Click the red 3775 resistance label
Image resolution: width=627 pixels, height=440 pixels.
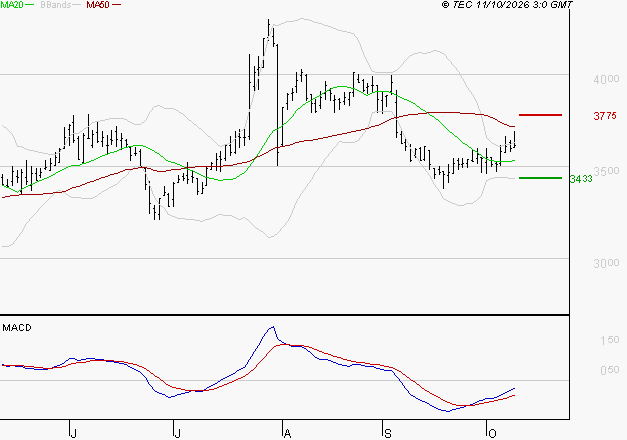click(605, 116)
